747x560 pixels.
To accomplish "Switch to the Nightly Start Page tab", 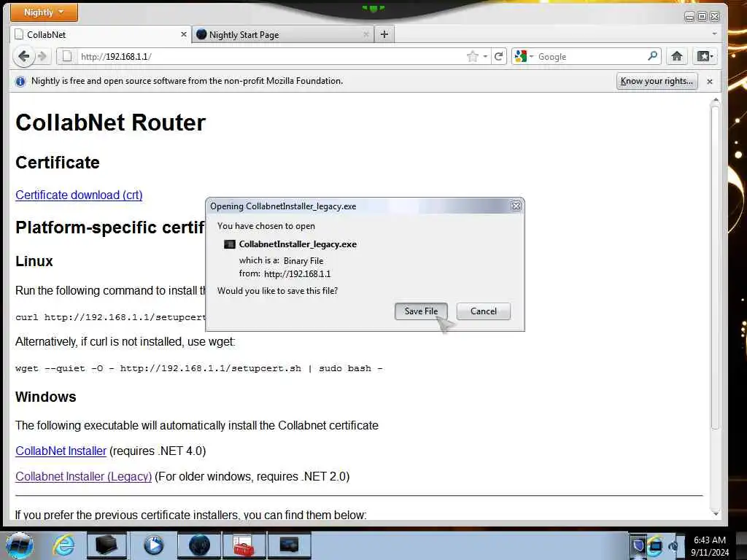I will coord(283,34).
